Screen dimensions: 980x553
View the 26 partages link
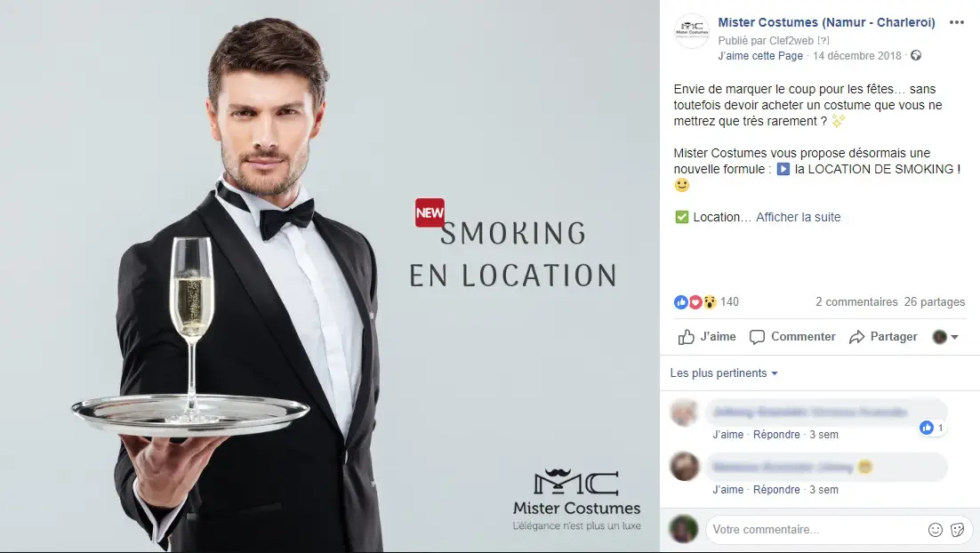click(935, 301)
